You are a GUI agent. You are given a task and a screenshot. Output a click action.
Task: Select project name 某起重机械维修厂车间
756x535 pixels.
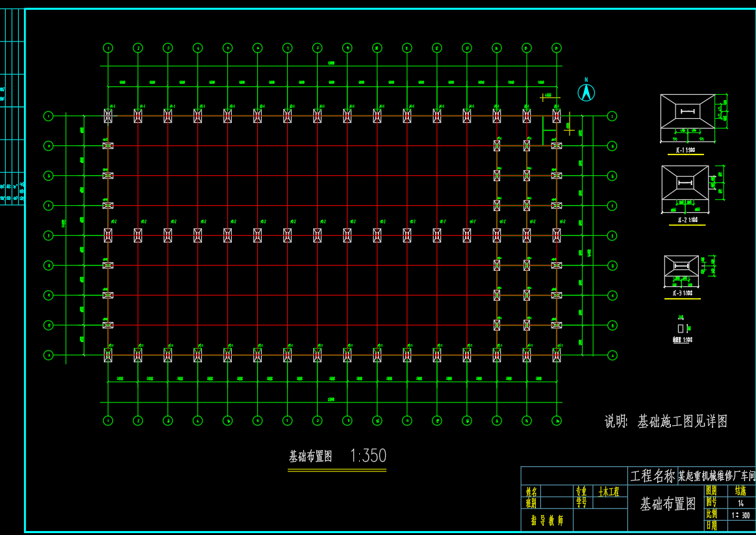point(716,476)
